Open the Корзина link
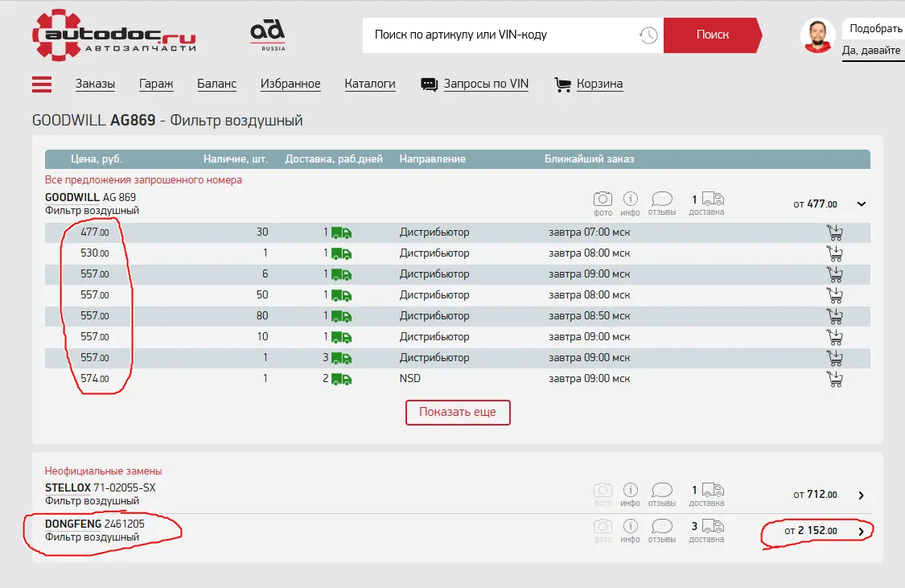905x588 pixels. click(599, 84)
